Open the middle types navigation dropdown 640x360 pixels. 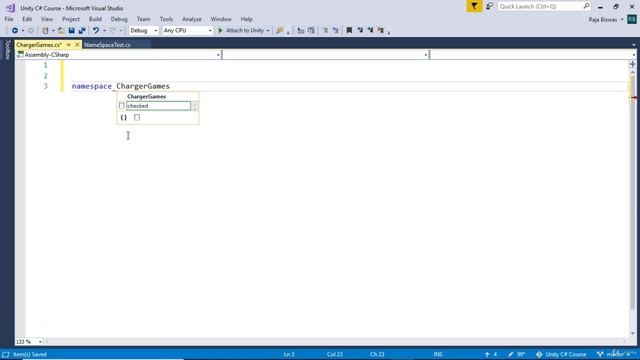pyautogui.click(x=325, y=55)
